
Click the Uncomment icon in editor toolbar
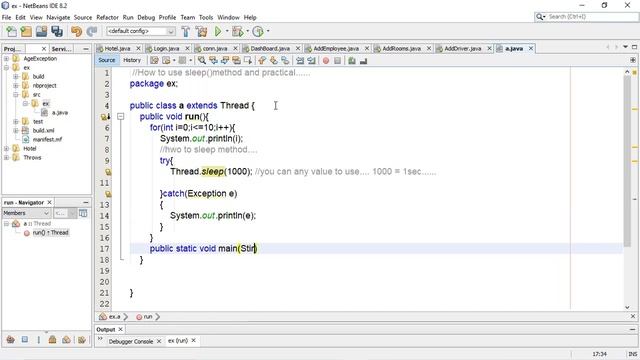(x=364, y=60)
